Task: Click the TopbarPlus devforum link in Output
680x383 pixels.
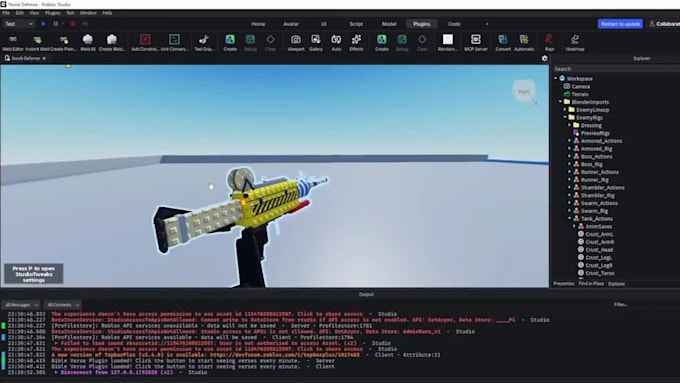Action: [285, 355]
